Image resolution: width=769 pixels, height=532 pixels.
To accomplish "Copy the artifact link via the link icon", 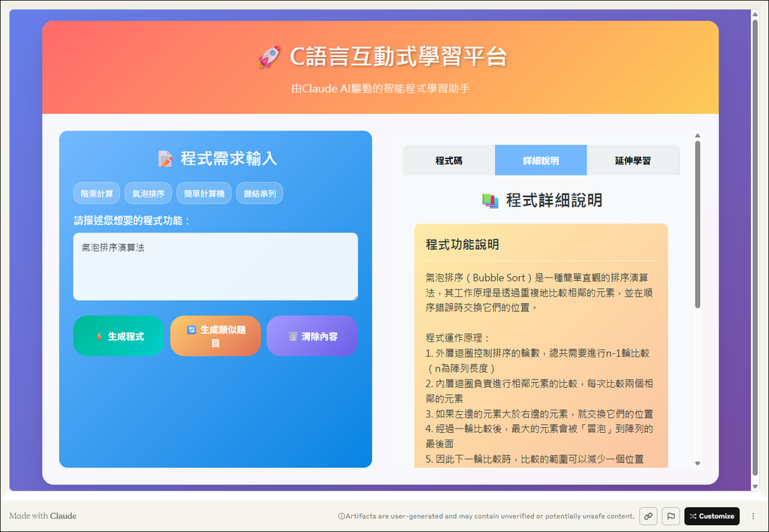I will click(x=648, y=515).
